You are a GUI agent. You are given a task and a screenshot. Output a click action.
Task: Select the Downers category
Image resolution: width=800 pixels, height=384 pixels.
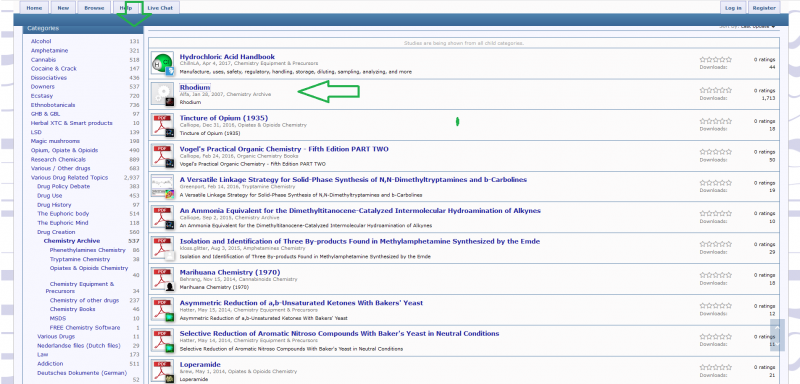click(42, 87)
